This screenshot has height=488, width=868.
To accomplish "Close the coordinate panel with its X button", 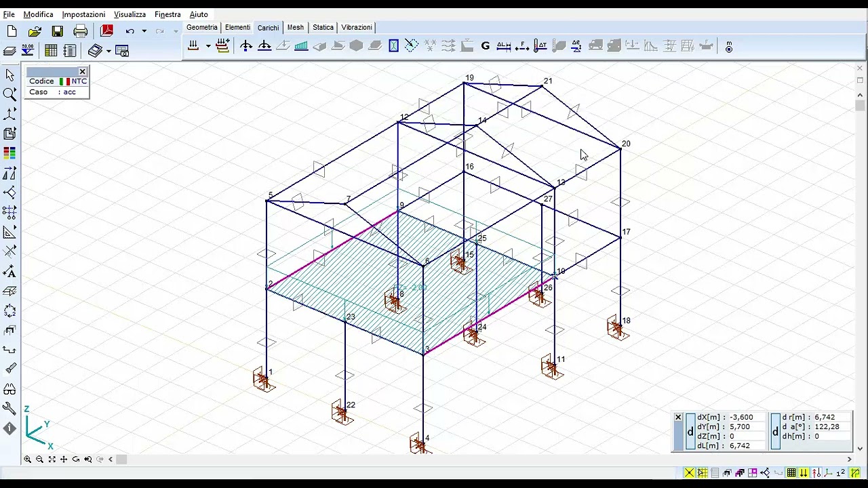I will click(678, 418).
